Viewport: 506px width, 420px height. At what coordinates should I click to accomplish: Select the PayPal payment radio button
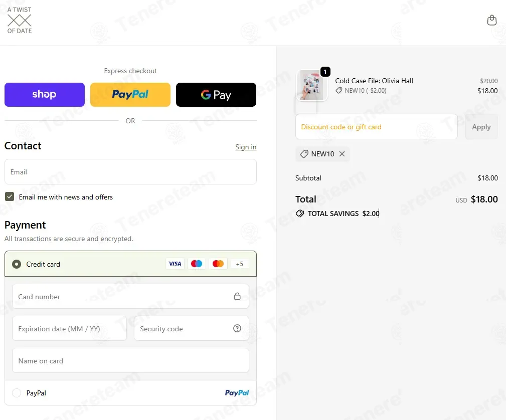pyautogui.click(x=17, y=393)
